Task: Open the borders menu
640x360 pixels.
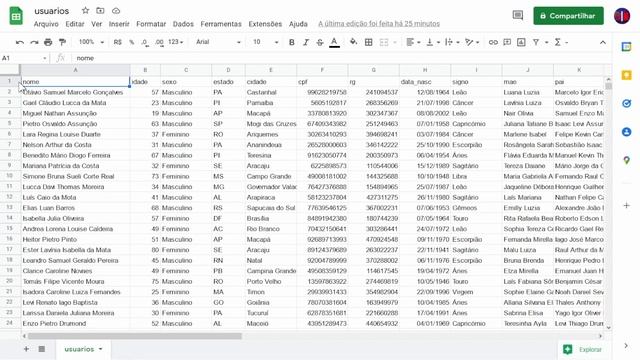Action: pos(368,42)
